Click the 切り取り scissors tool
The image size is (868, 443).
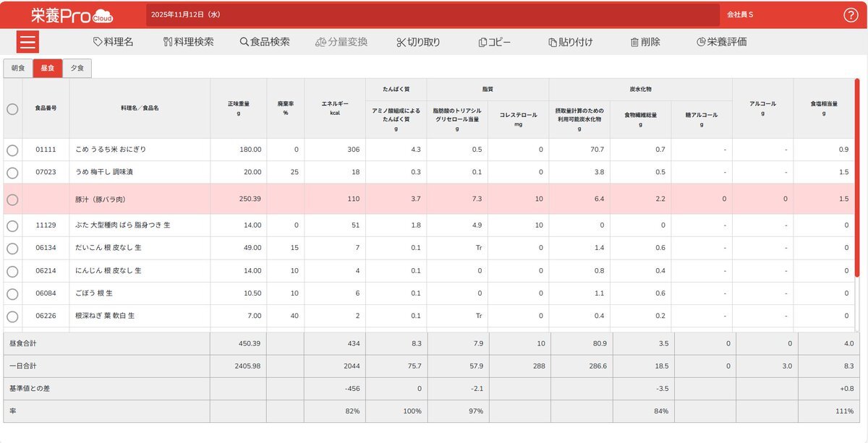(418, 42)
